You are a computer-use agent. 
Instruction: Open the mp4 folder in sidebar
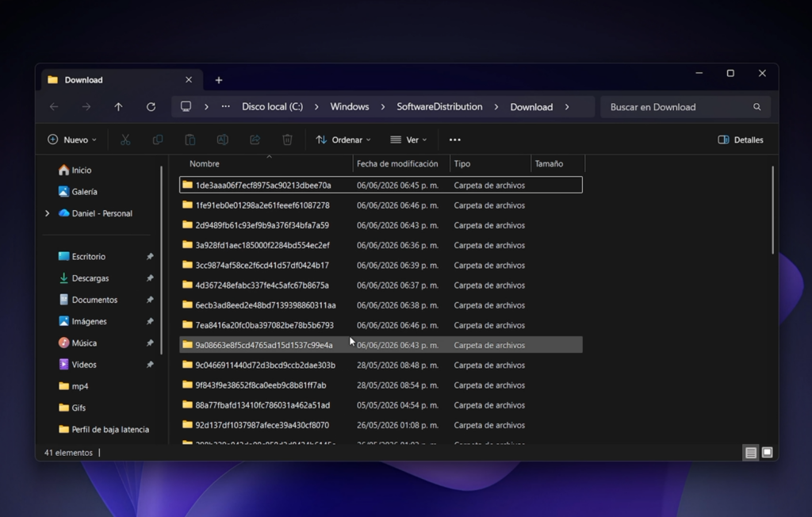(x=74, y=386)
